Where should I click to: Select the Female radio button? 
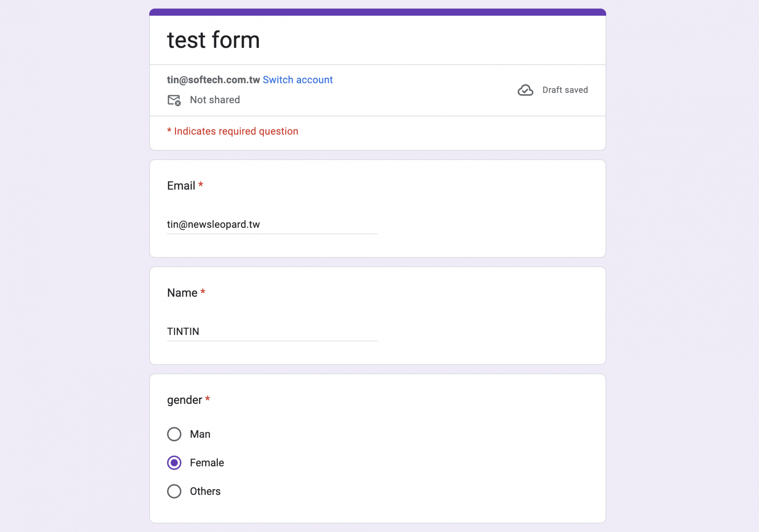click(174, 463)
